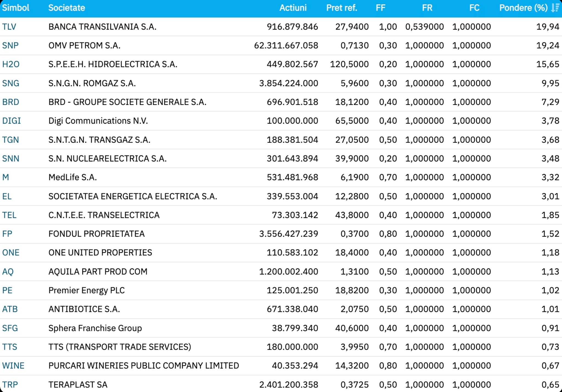This screenshot has height=392, width=562.
Task: Open the SNG symbol link
Action: (x=11, y=83)
